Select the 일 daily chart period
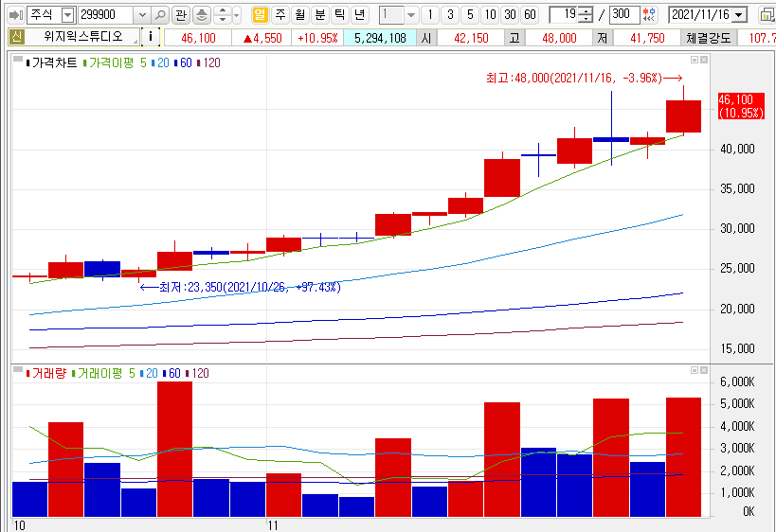Image resolution: width=776 pixels, height=532 pixels. [260, 15]
